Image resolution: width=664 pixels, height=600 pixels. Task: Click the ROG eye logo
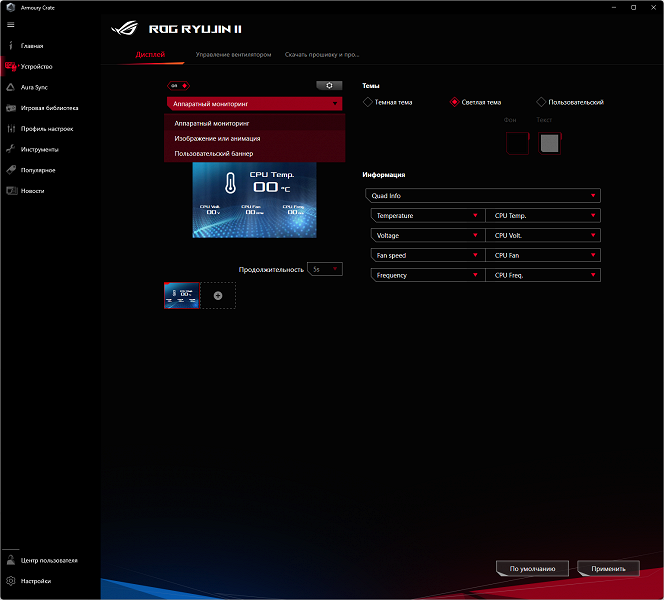coord(124,28)
